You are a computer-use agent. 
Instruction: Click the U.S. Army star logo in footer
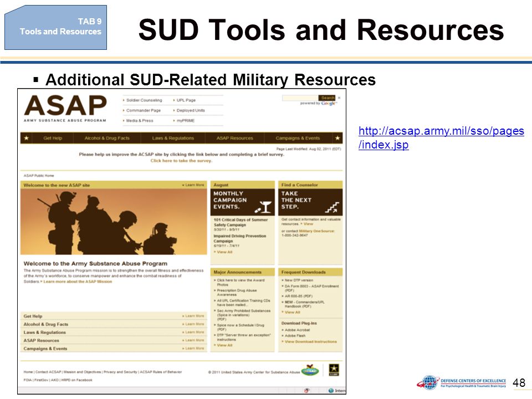(334, 370)
